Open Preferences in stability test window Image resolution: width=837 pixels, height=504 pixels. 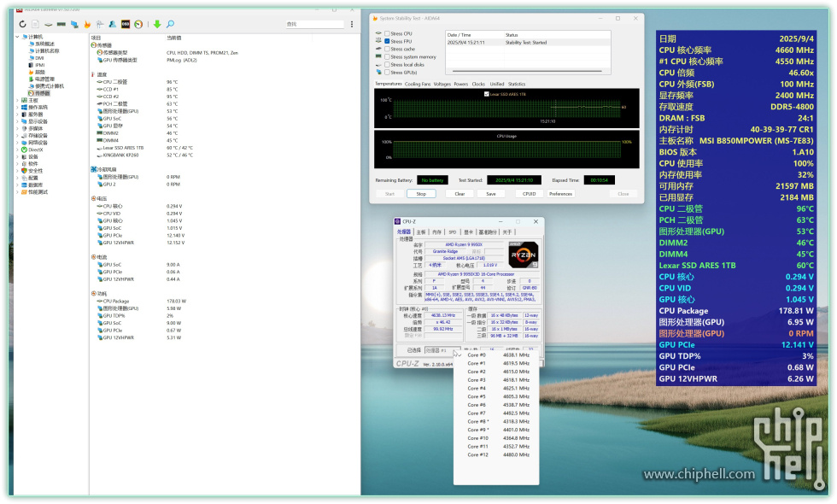(x=560, y=194)
